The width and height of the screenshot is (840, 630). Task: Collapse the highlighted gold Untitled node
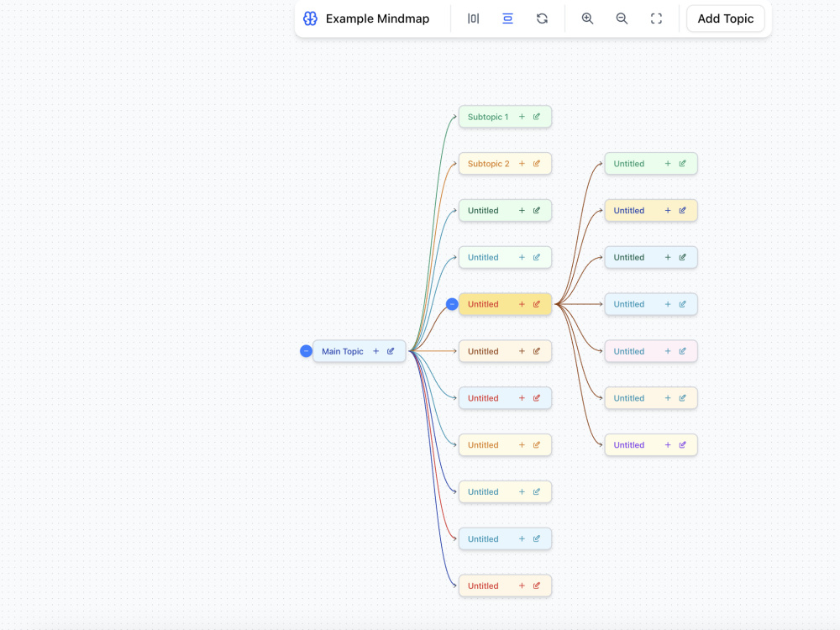452,304
